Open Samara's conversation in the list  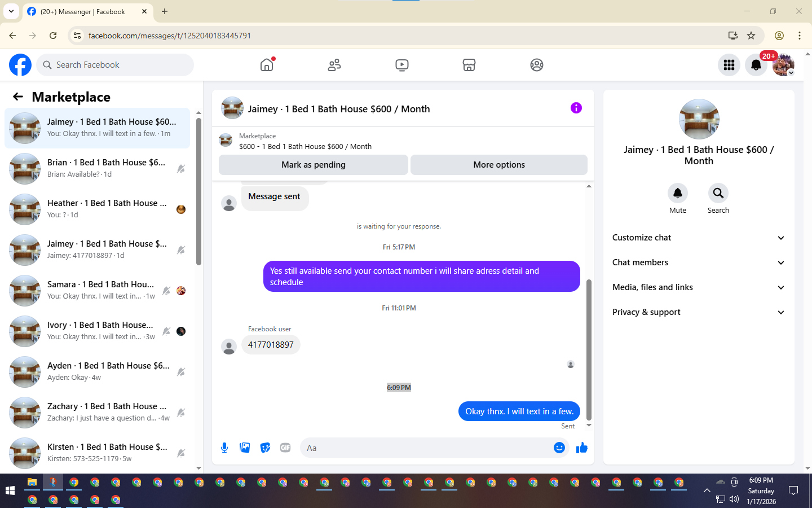click(x=97, y=291)
